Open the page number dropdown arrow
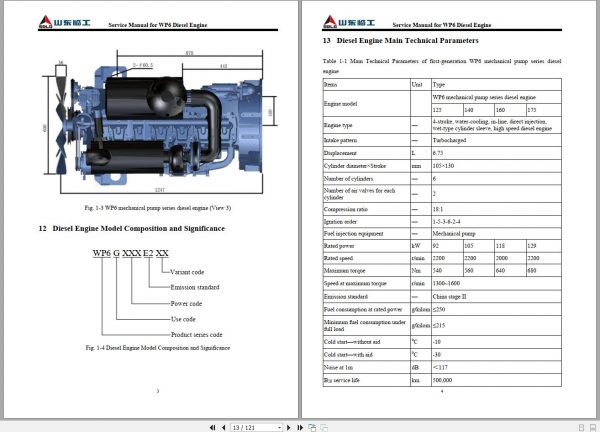Image resolution: width=600 pixels, height=432 pixels. [x=279, y=427]
